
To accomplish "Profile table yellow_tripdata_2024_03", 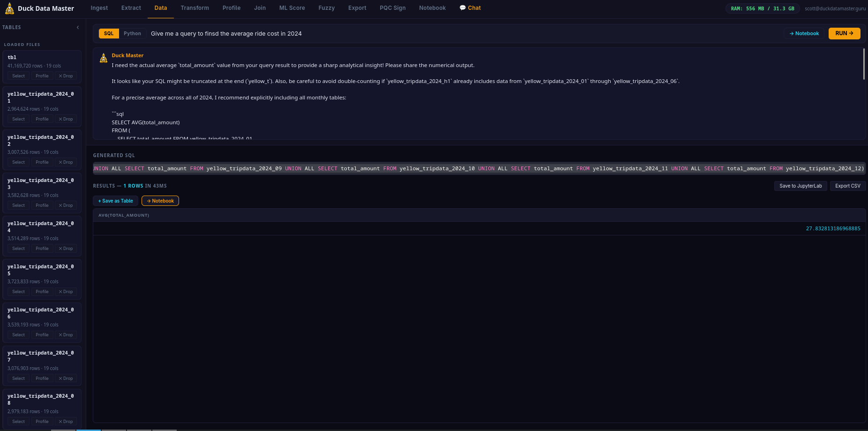I will click(x=42, y=205).
